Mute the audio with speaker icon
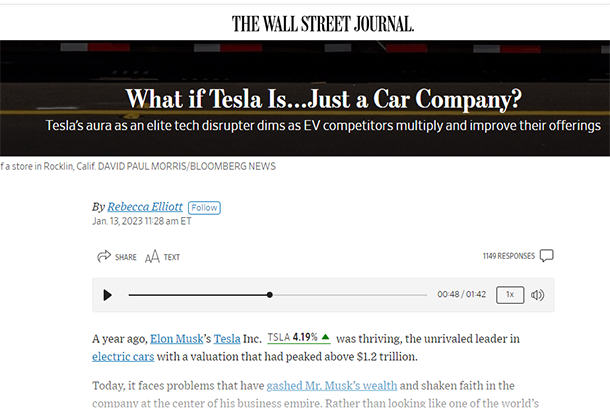 [538, 295]
